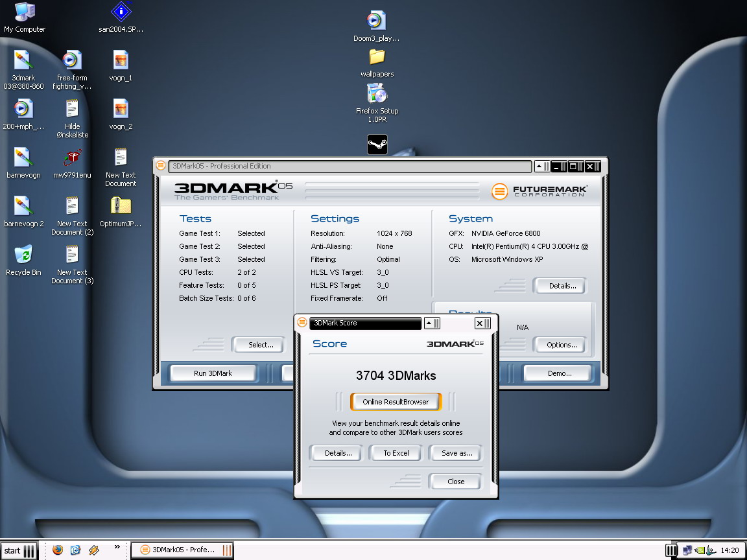Viewport: 747px width, 560px height.
Task: Click the 3DMark05 Professional Edition title bar
Action: point(350,166)
